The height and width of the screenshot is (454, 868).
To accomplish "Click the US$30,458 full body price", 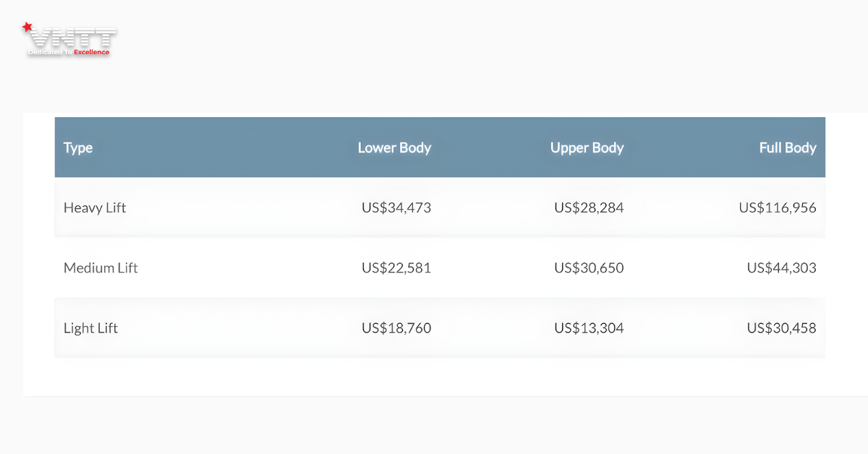I will 781,327.
